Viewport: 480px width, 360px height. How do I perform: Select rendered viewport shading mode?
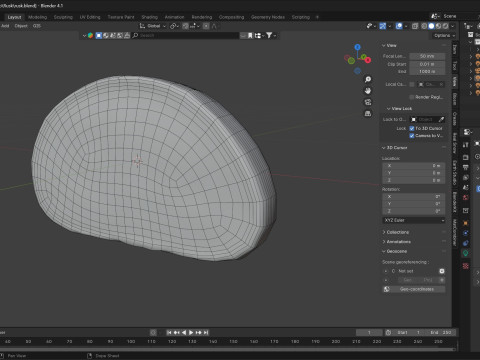coord(445,26)
